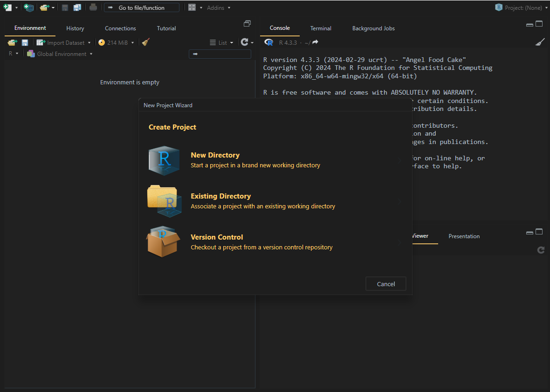This screenshot has width=550, height=392.
Task: Click the Load workspace icon in Environment
Action: coord(13,42)
